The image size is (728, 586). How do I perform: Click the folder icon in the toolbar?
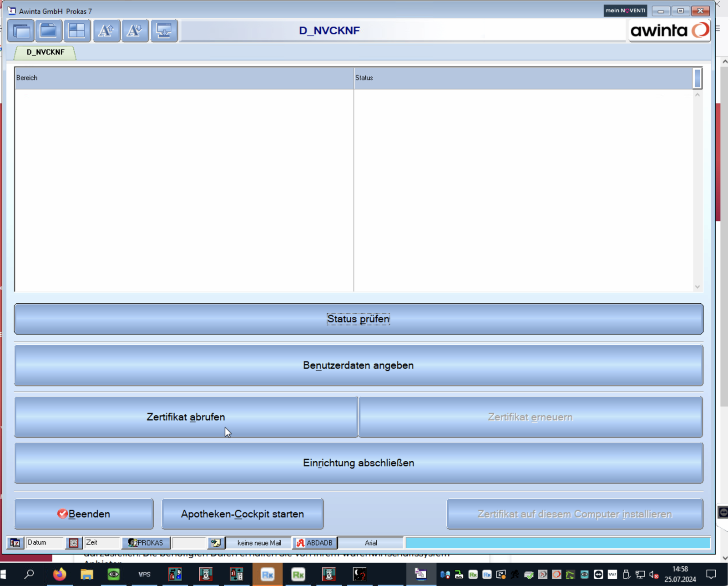coord(49,31)
